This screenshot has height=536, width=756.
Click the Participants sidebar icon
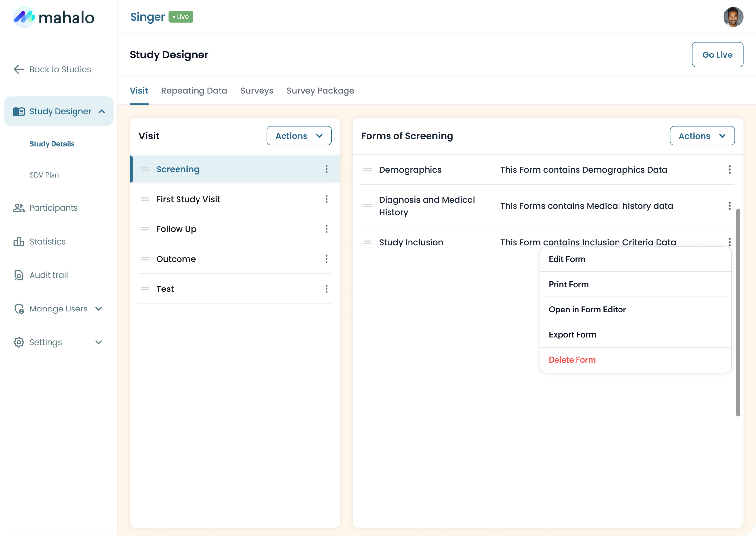pyautogui.click(x=19, y=208)
